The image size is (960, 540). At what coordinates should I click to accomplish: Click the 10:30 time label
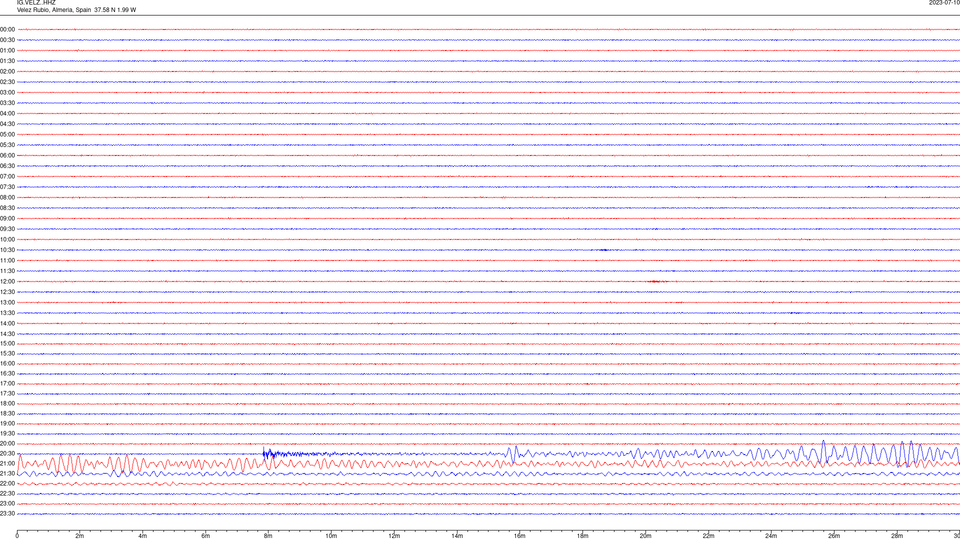coord(7,250)
